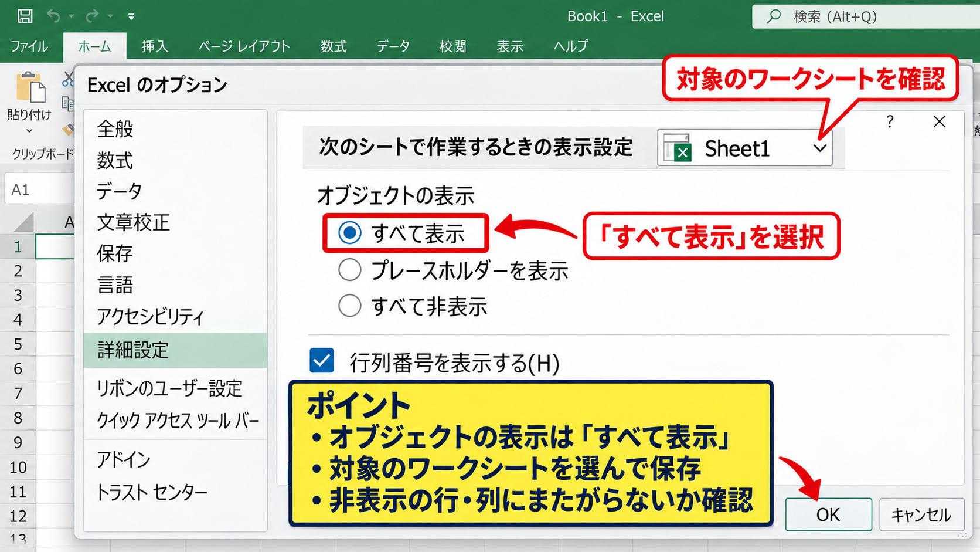
Task: Click the Name Box showing A1
Action: pos(40,189)
